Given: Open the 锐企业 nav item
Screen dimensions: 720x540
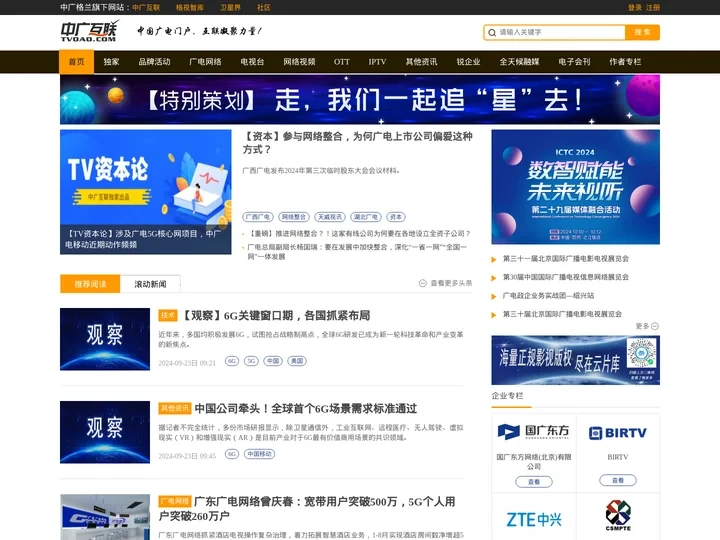Looking at the screenshot, I should (468, 62).
